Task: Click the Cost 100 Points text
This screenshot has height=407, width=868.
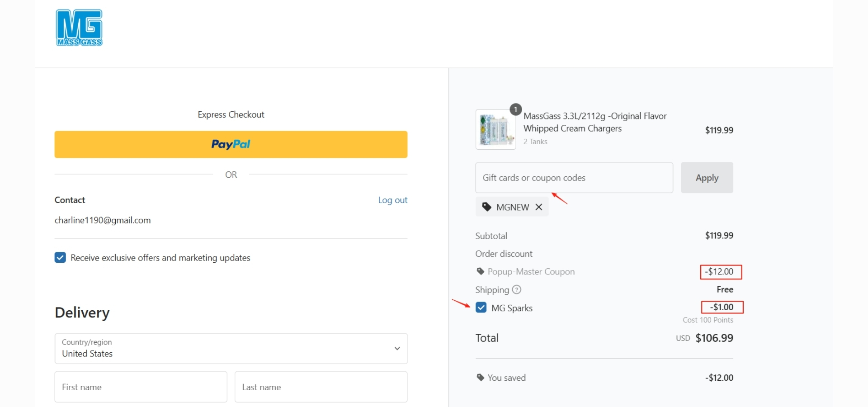Action: pyautogui.click(x=708, y=320)
